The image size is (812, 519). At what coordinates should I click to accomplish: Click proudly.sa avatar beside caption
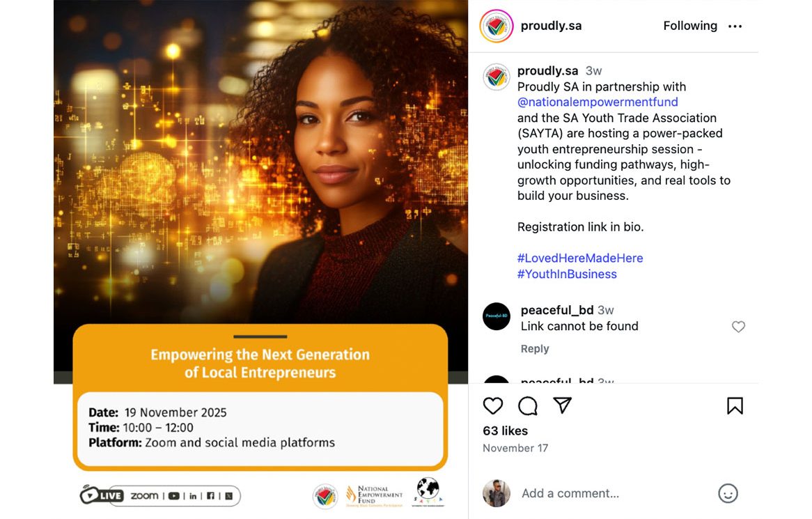496,77
